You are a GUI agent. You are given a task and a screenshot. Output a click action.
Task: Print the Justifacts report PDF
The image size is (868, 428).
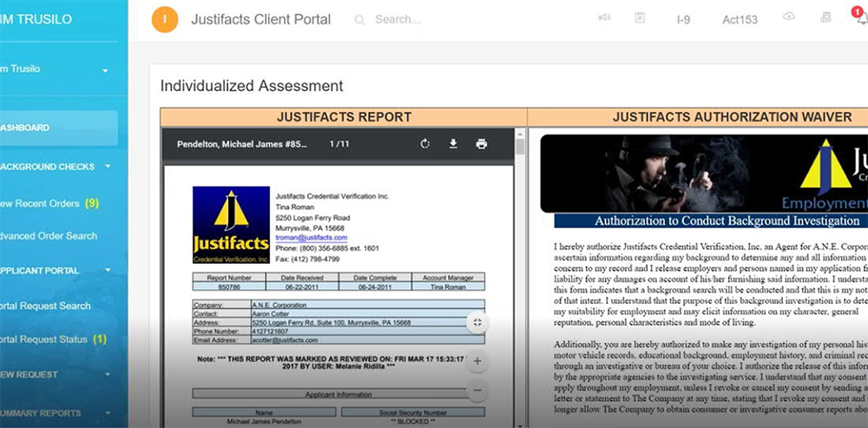[482, 144]
